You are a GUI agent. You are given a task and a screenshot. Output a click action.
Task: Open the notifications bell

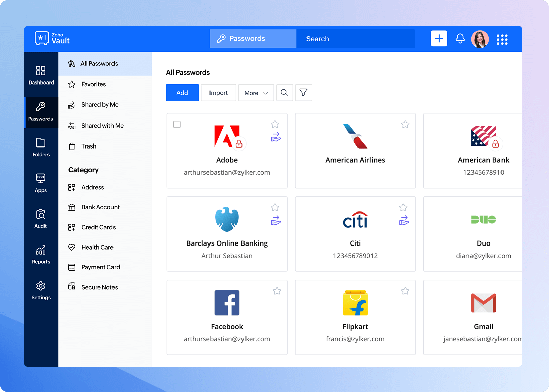(460, 39)
